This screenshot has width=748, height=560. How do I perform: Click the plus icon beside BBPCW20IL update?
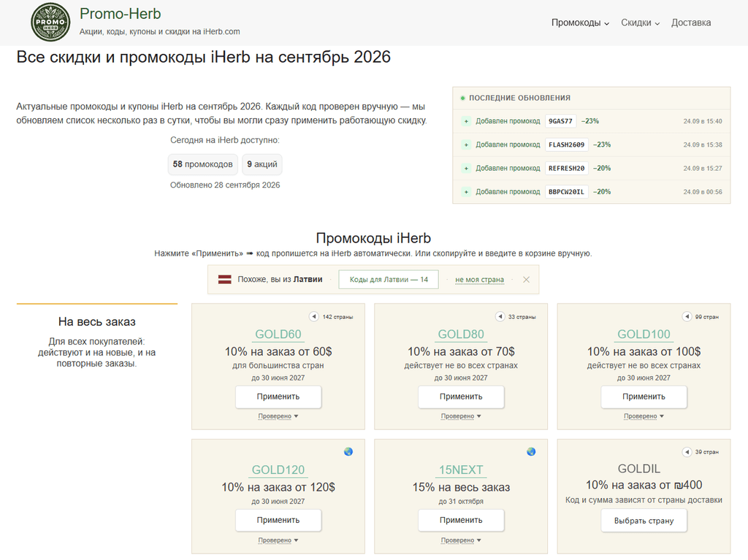(x=466, y=192)
